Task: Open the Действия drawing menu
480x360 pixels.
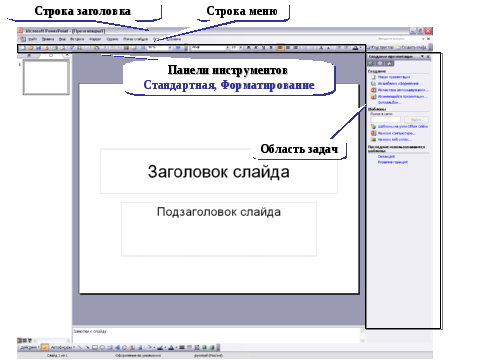Action: pyautogui.click(x=30, y=347)
